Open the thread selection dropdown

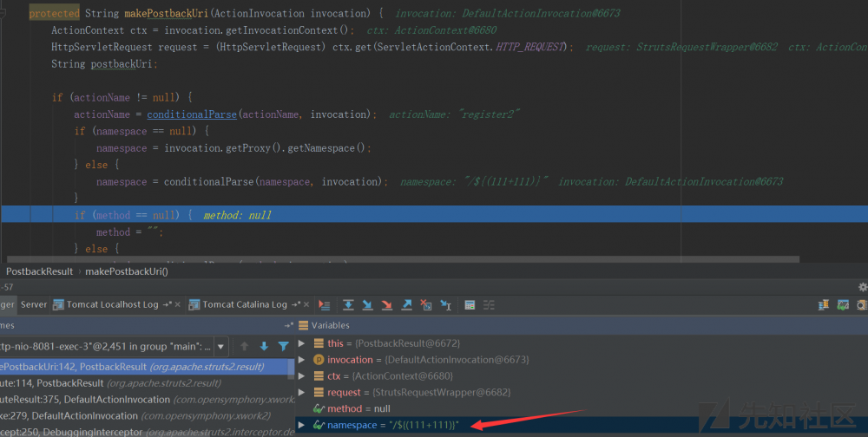[221, 346]
